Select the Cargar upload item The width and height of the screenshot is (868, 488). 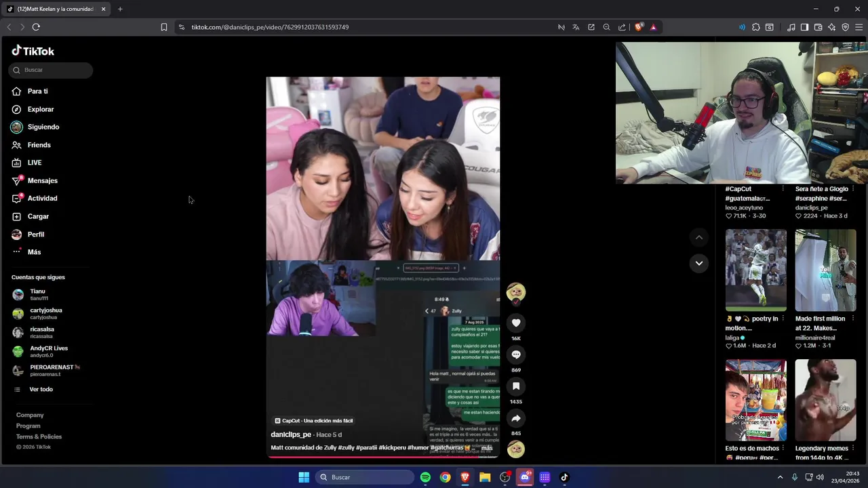click(x=31, y=216)
